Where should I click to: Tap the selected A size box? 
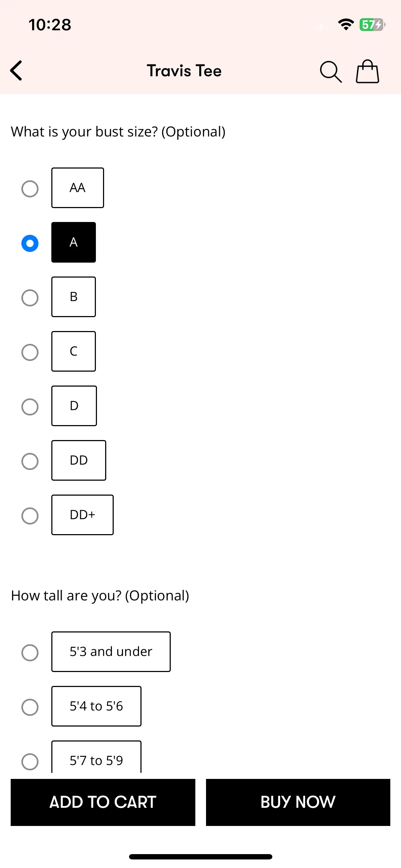tap(73, 242)
